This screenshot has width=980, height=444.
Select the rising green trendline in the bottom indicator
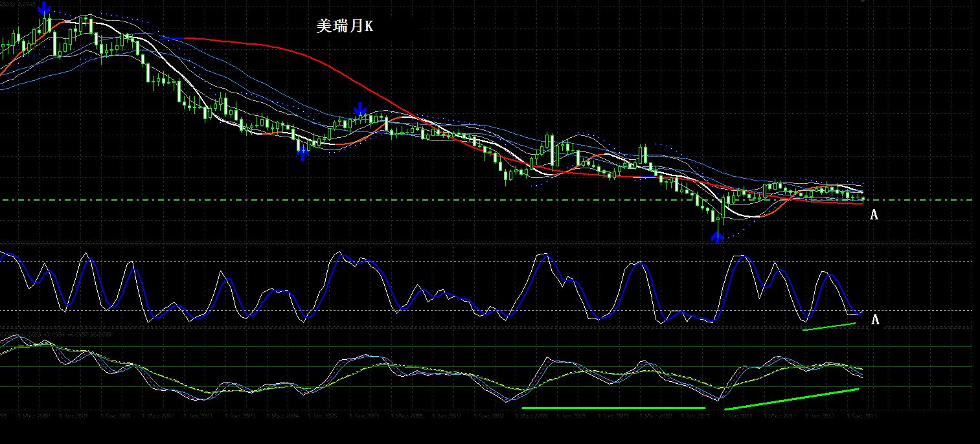point(792,399)
